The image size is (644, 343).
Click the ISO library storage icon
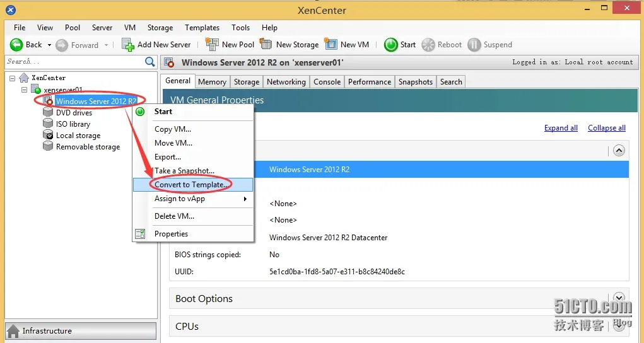point(48,124)
